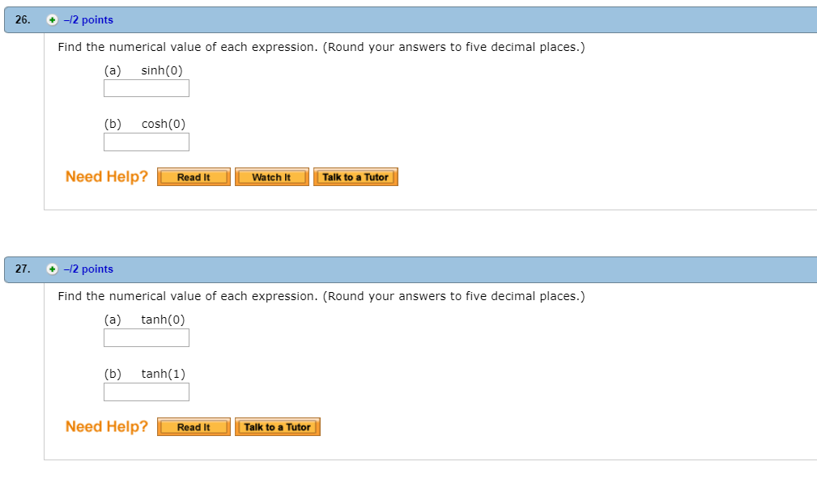Click the tanh(1) answer box

tap(146, 392)
